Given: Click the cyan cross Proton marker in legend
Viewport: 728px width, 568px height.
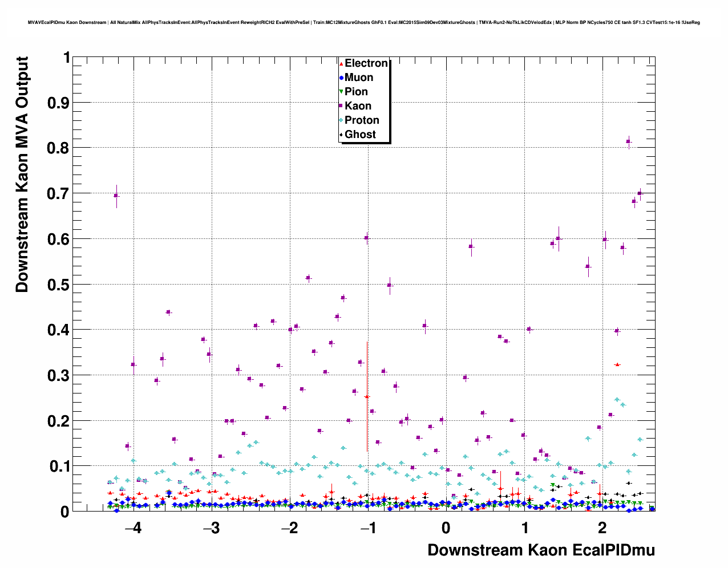Looking at the screenshot, I should pyautogui.click(x=341, y=120).
